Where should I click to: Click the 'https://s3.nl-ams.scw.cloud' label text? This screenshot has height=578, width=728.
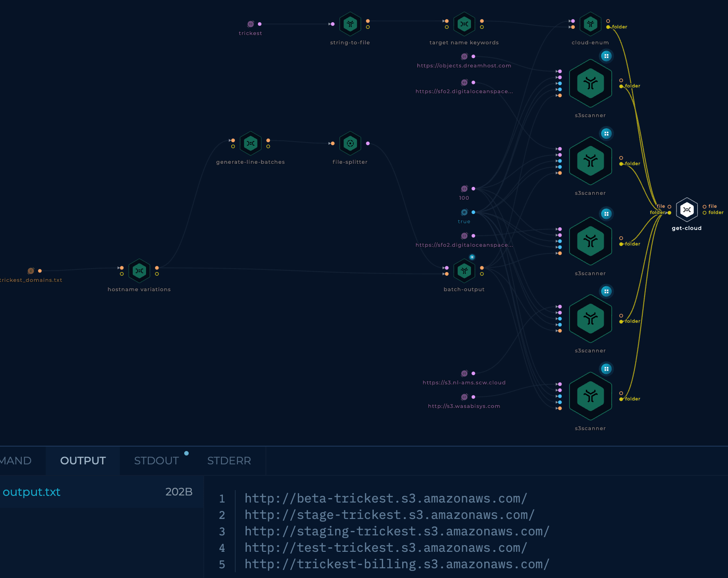pyautogui.click(x=464, y=383)
